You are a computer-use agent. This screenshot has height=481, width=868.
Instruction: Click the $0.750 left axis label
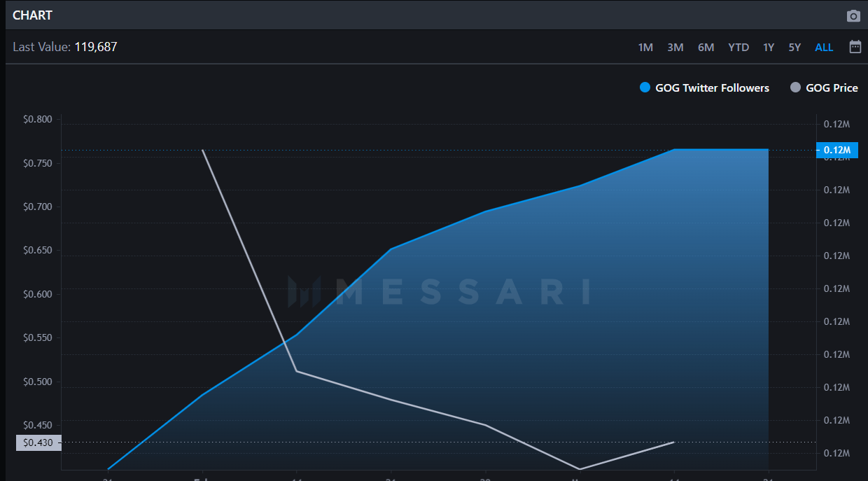point(38,163)
